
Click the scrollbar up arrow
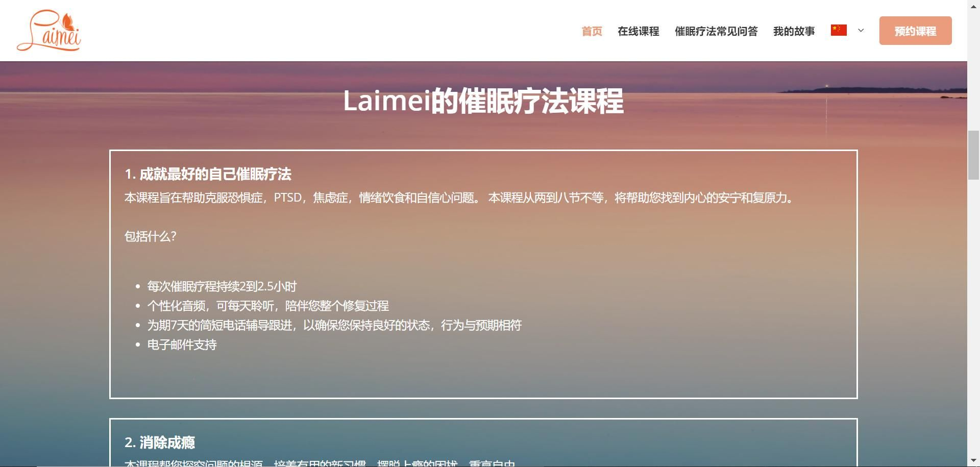coord(973,6)
